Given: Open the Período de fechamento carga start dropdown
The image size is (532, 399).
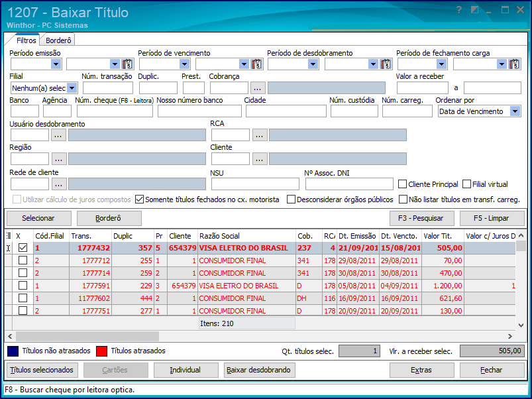Looking at the screenshot, I should coord(441,64).
